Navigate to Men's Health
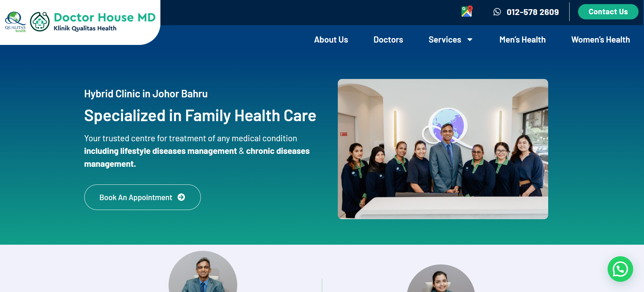This screenshot has width=644, height=292. [x=522, y=40]
